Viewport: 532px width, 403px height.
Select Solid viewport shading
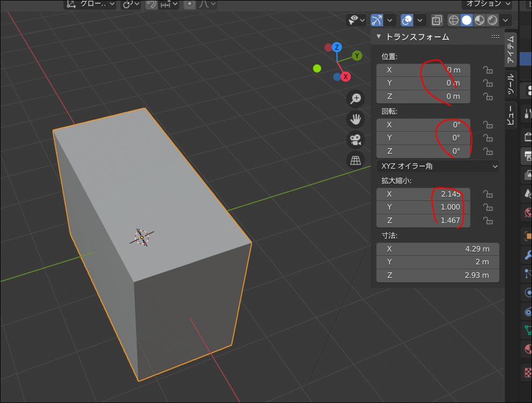(x=466, y=20)
